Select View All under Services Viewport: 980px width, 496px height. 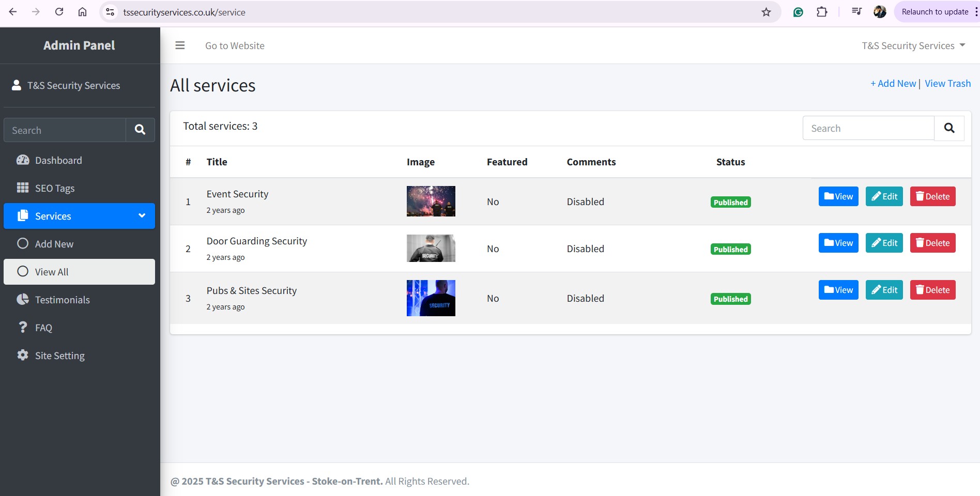tap(52, 272)
